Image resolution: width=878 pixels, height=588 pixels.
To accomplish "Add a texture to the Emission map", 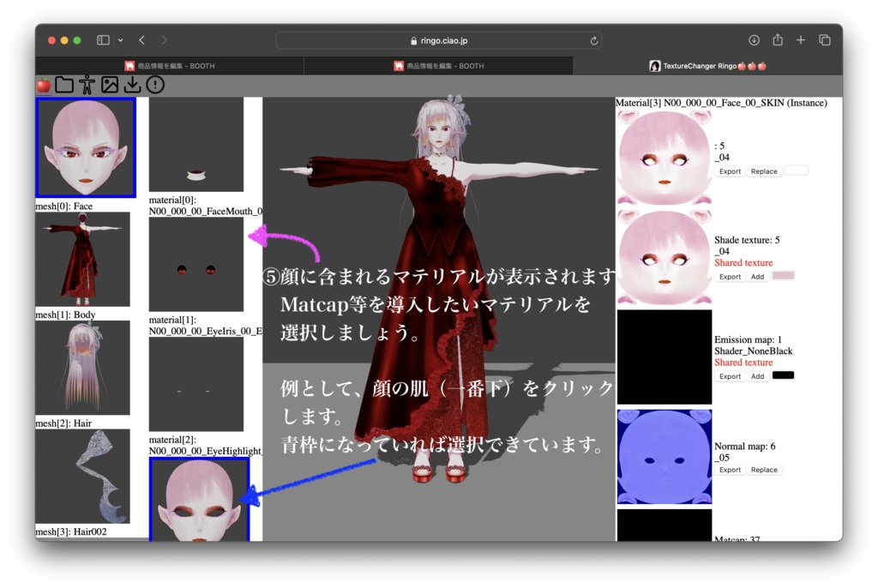I will (757, 375).
